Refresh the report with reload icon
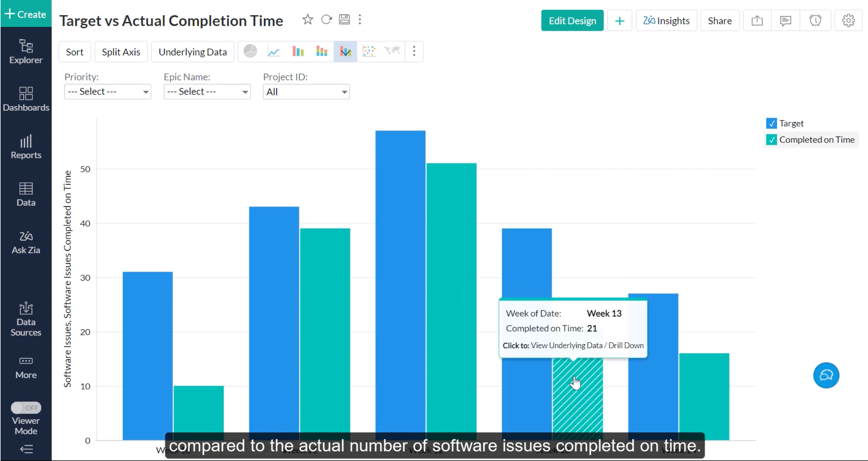The image size is (868, 461). point(326,20)
